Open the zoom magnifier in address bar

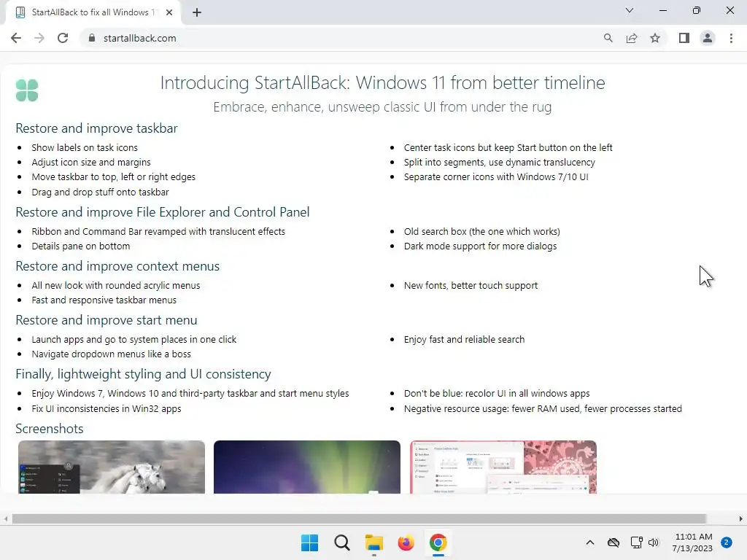coord(608,38)
